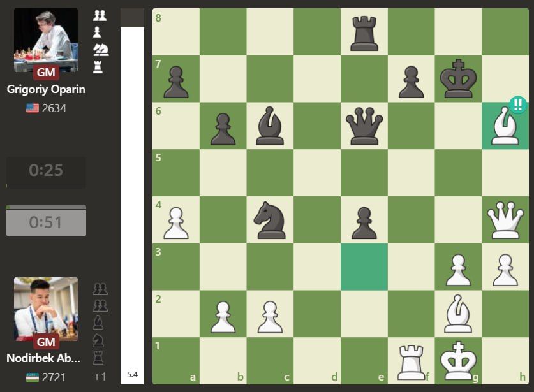534x392 pixels.
Task: Click the empty d5 square
Action: tap(317, 173)
